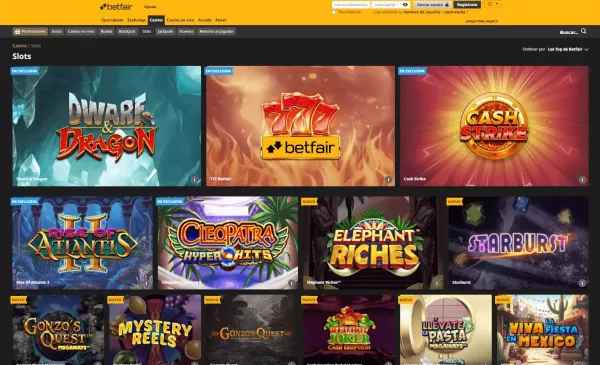The width and height of the screenshot is (600, 365).
Task: Click the Iniciar sesión button
Action: [433, 5]
